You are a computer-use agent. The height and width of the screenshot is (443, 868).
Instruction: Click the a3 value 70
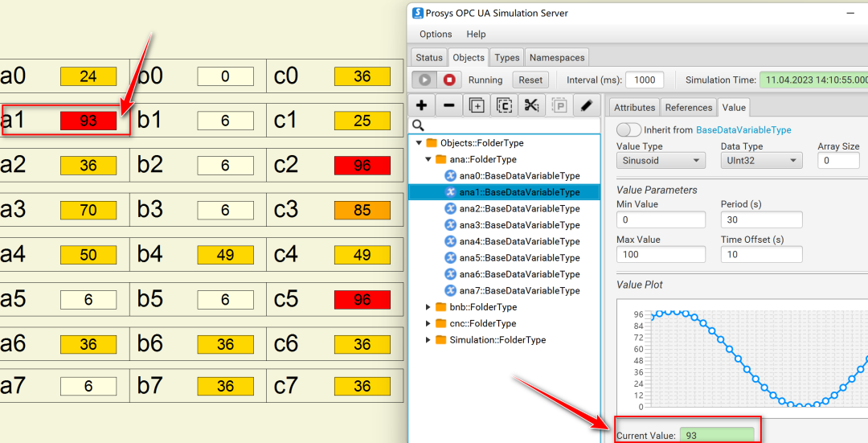[88, 210]
